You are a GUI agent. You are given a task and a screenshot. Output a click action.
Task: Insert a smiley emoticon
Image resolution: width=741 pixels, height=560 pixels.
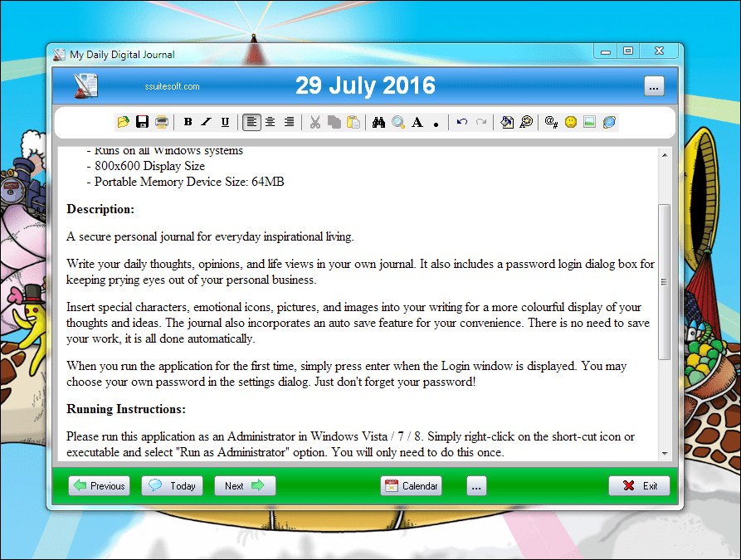click(570, 122)
